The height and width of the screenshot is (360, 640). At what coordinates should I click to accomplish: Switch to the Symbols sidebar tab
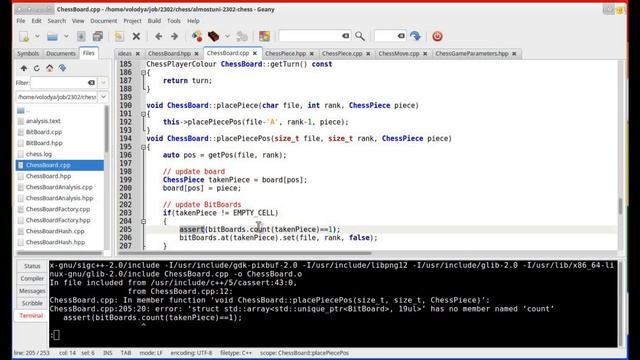click(x=28, y=53)
